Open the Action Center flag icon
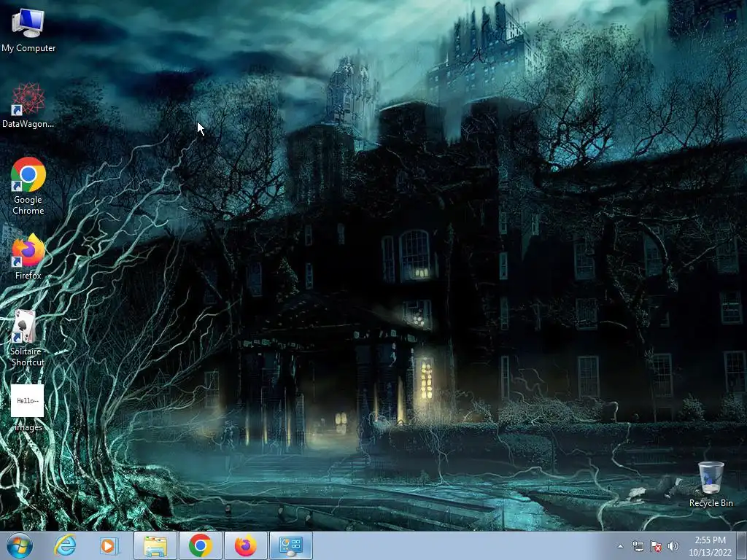This screenshot has height=560, width=747. point(656,546)
